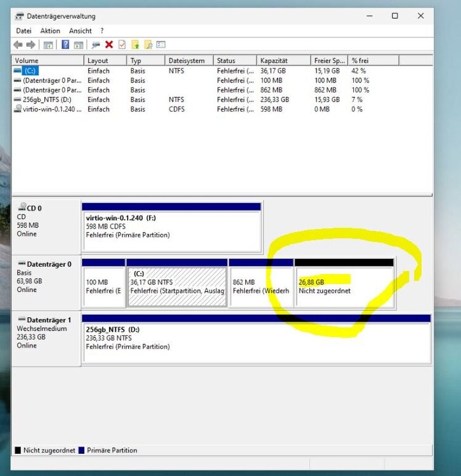Click the list settings toolbar icon
Screen dimensions: 461x476
click(160, 44)
